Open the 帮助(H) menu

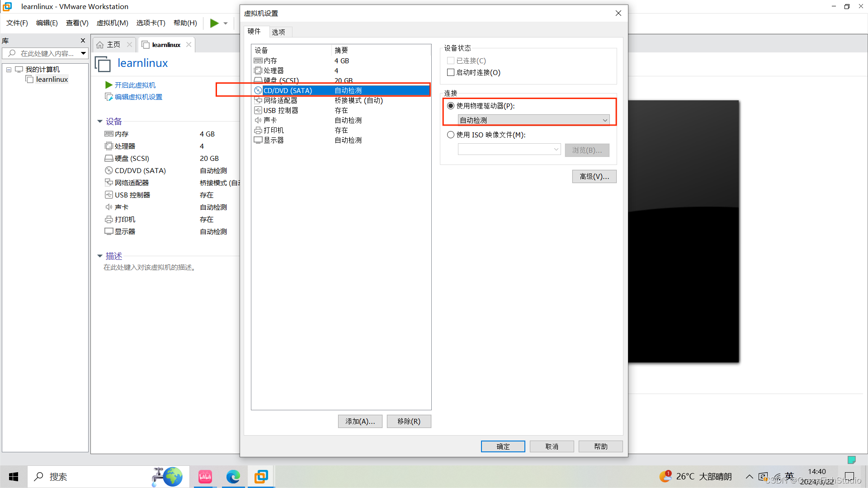[x=185, y=23]
